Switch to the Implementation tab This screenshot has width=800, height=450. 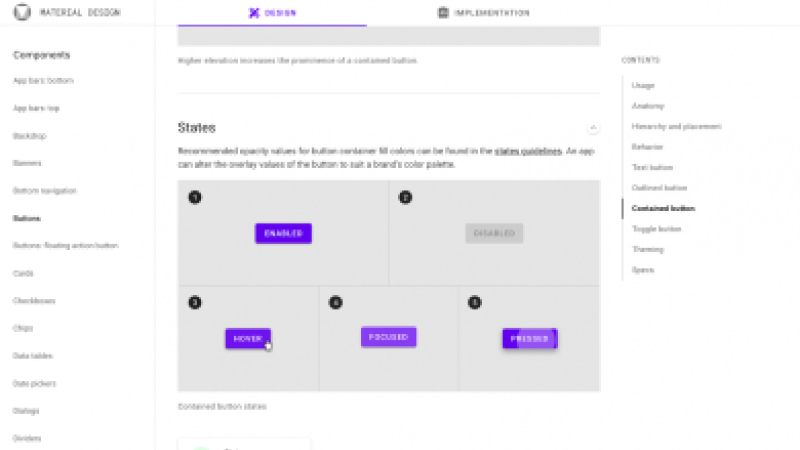[484, 13]
